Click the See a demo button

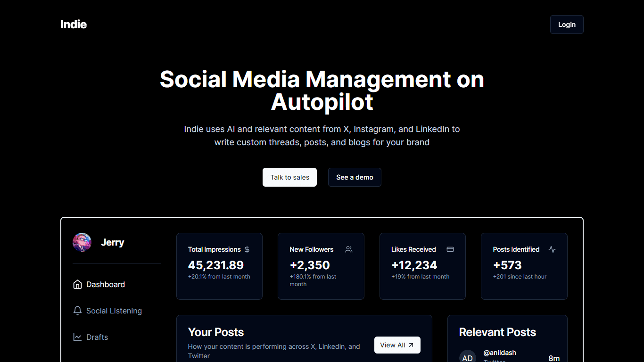pos(355,177)
